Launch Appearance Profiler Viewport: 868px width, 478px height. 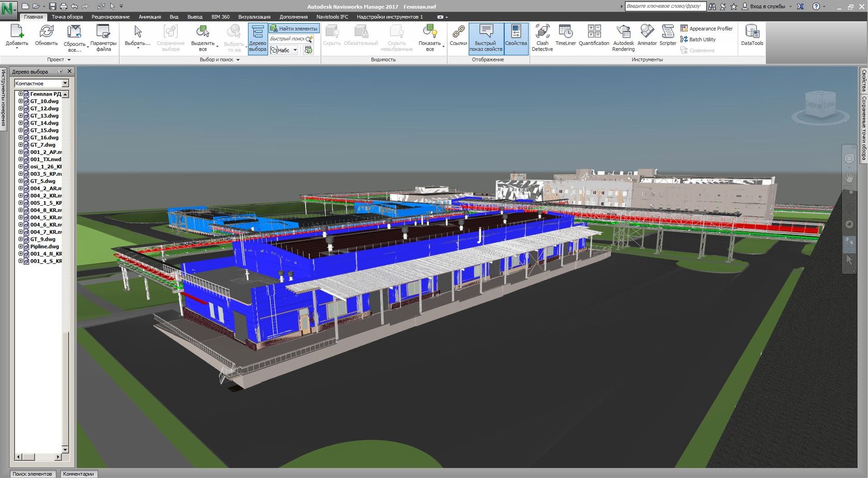[x=706, y=28]
